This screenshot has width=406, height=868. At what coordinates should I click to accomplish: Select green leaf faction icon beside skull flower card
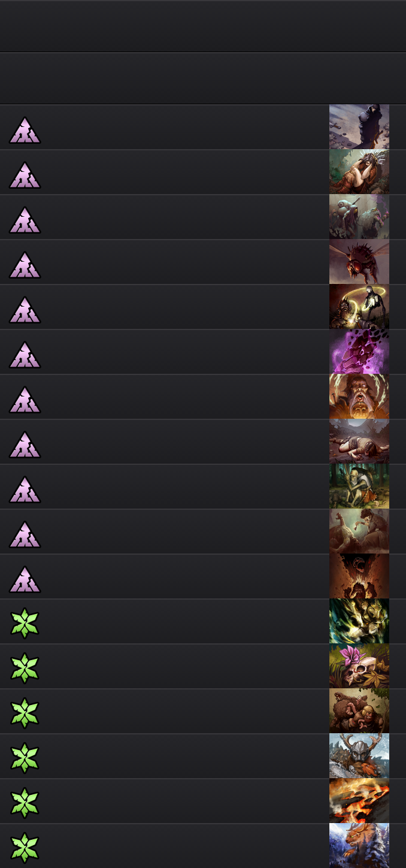pyautogui.click(x=25, y=668)
